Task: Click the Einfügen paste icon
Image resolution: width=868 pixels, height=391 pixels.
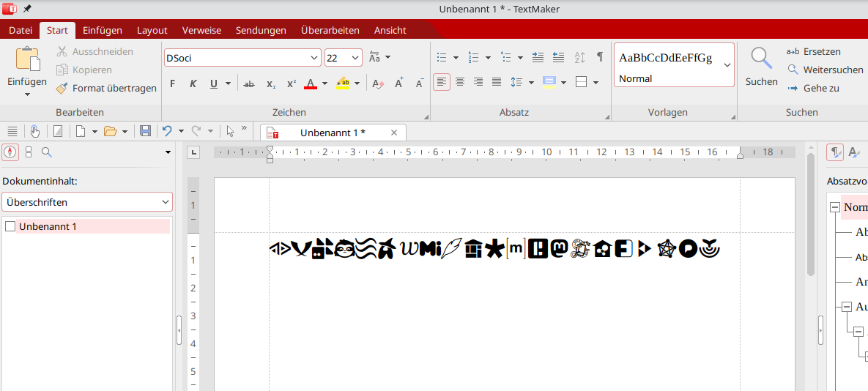Action: pos(27,59)
